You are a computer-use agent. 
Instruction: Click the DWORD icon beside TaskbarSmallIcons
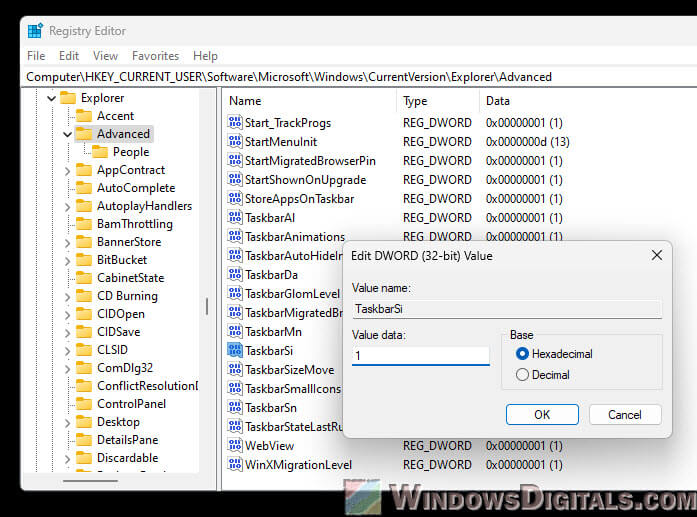(235, 389)
